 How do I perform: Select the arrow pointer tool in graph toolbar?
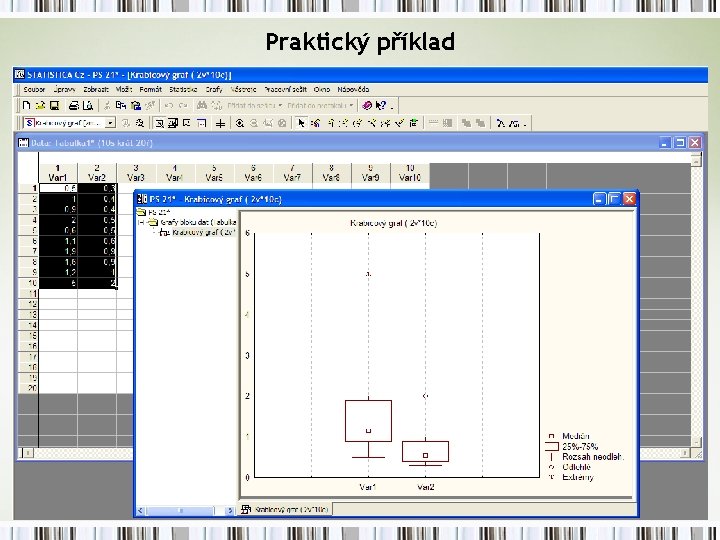[301, 123]
